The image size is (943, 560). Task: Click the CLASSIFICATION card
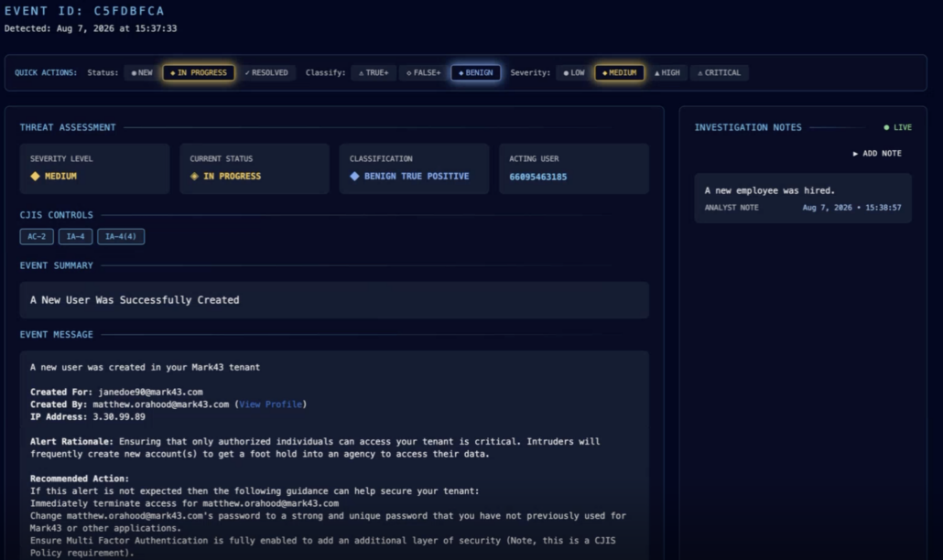point(414,168)
